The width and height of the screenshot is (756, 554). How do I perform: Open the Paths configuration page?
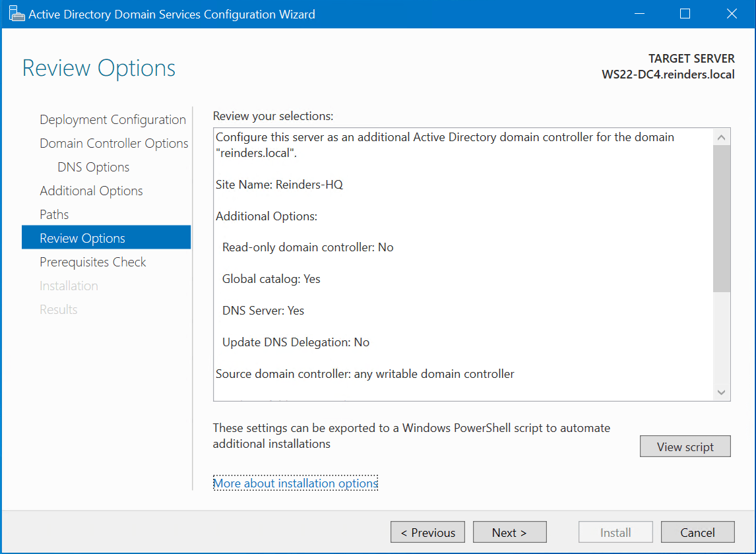click(54, 214)
